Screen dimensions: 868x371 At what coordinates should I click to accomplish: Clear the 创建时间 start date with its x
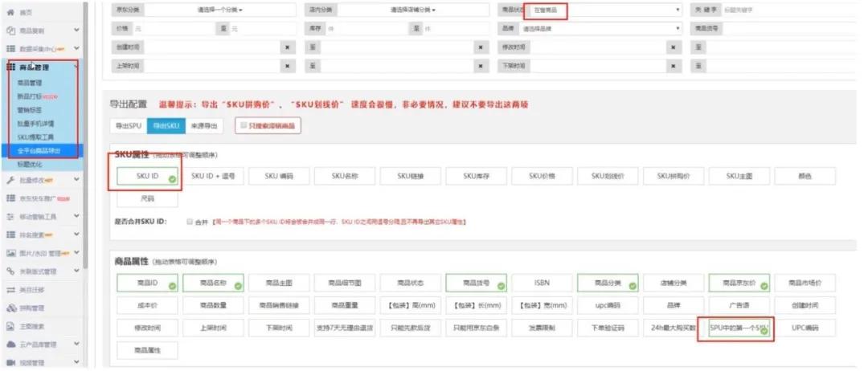pyautogui.click(x=287, y=47)
